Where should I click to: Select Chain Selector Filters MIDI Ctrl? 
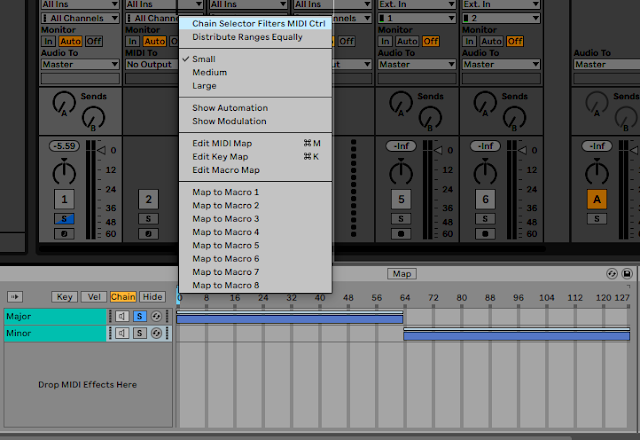pyautogui.click(x=256, y=24)
